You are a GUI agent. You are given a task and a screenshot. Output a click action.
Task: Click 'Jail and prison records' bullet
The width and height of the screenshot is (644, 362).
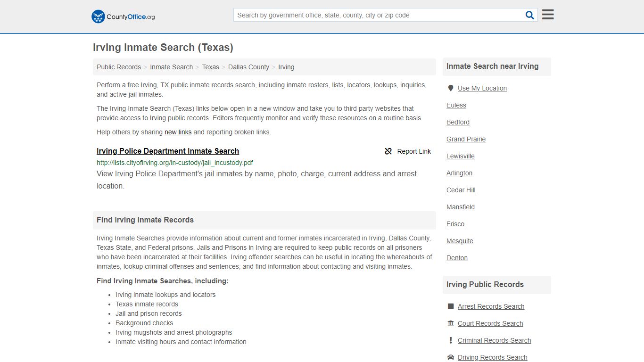149,313
